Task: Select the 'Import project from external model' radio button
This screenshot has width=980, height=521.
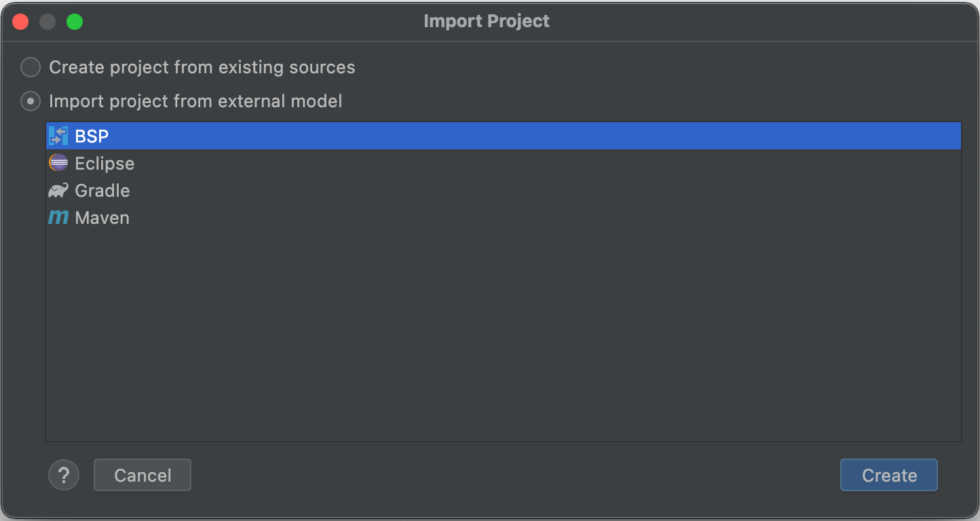Action: [31, 101]
